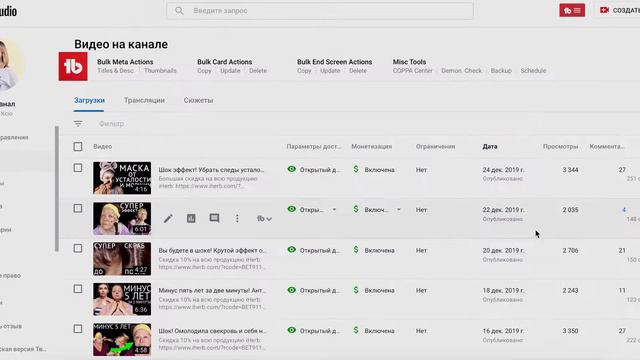640x360 pixels.
Task: Tick the select-all videos checkbox in header
Action: tap(78, 147)
